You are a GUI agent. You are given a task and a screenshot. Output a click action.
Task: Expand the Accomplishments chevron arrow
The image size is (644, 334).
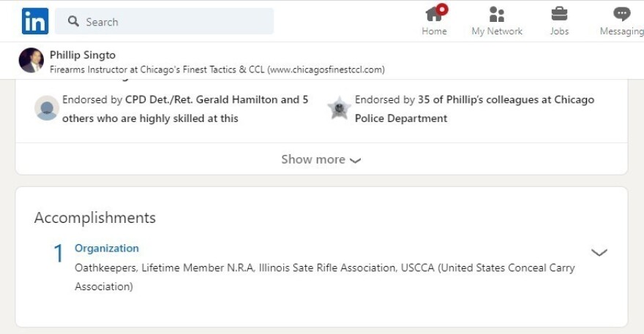(599, 253)
